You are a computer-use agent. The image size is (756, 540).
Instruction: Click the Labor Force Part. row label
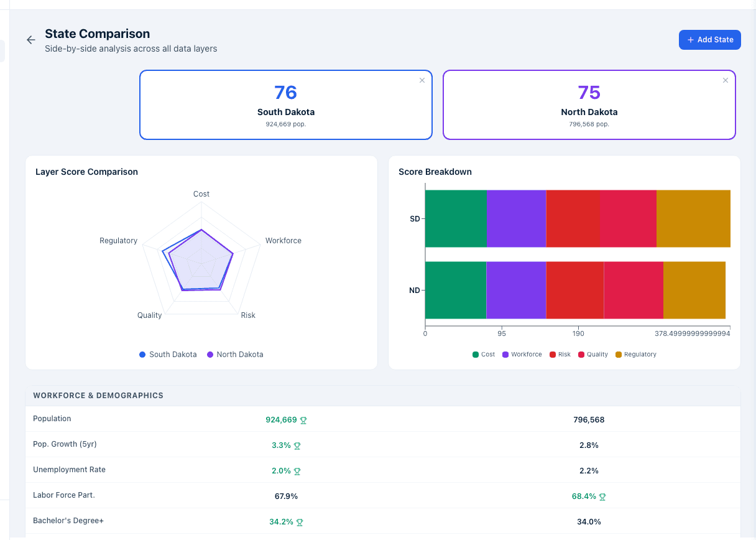tap(64, 495)
